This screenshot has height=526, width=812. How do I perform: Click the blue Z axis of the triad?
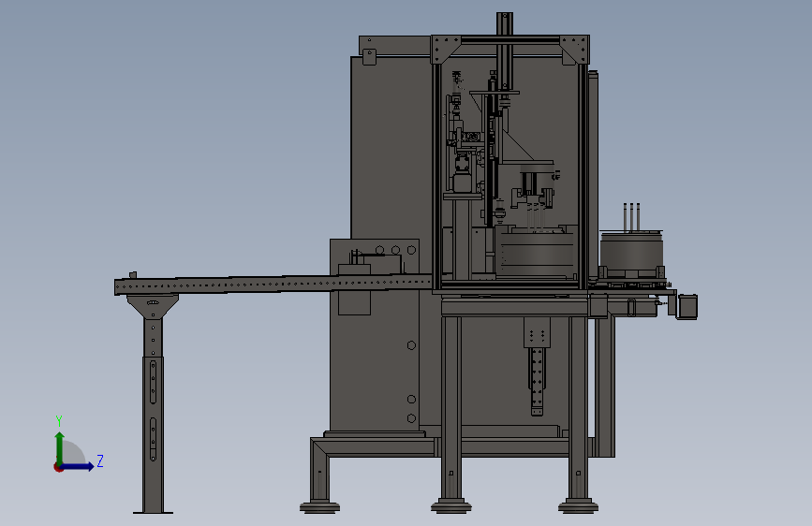[x=78, y=466]
